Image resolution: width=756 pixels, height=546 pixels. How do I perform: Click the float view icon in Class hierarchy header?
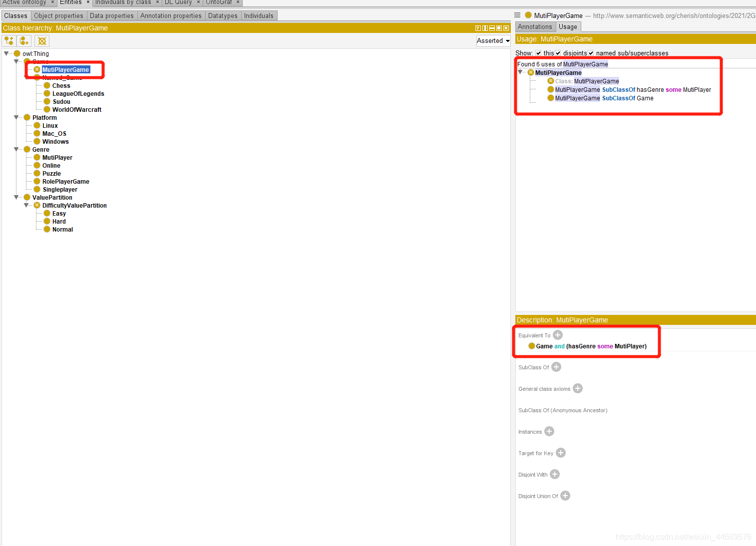click(x=499, y=28)
